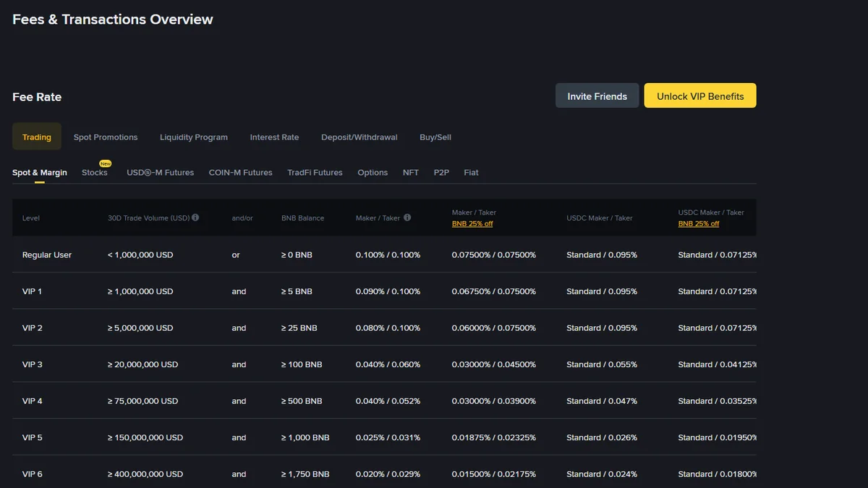Viewport: 868px width, 488px height.
Task: Click the ≥ 5,000,000 USD volume cell
Action: (140, 328)
